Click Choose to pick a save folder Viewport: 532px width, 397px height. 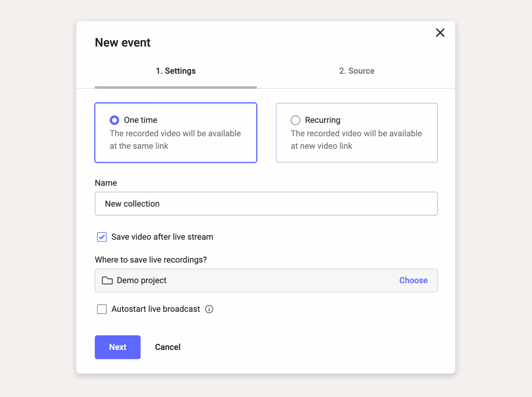(413, 280)
